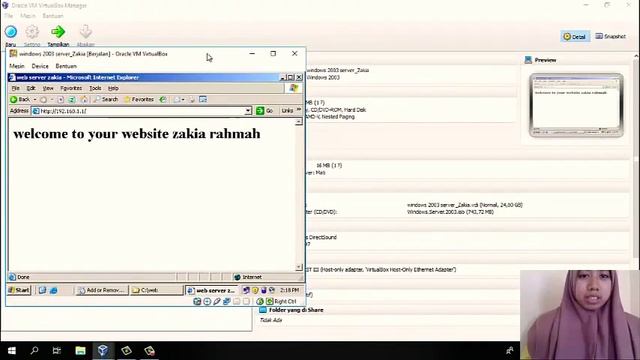640x360 pixels.
Task: Click the IE page scroll down arrow
Action: [x=299, y=267]
